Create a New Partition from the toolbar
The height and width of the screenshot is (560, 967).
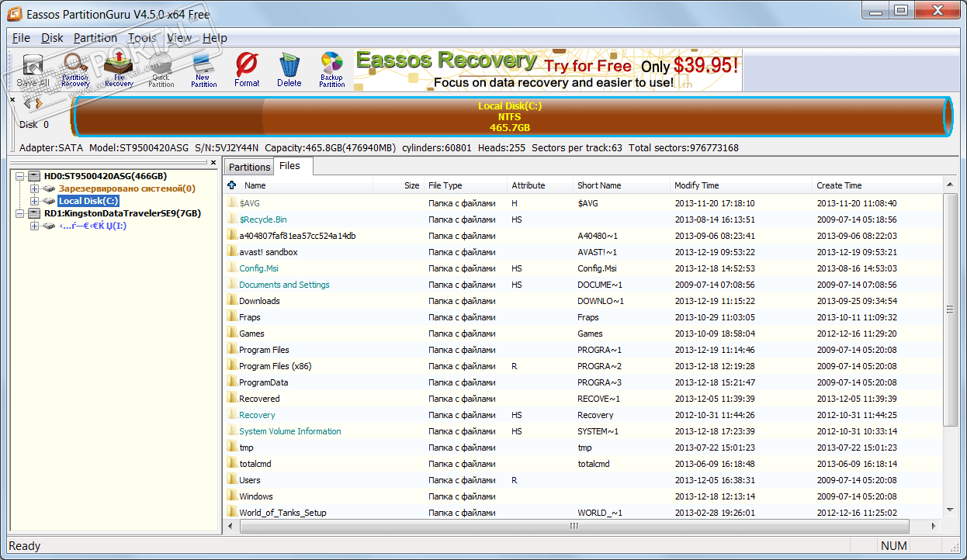(x=203, y=71)
